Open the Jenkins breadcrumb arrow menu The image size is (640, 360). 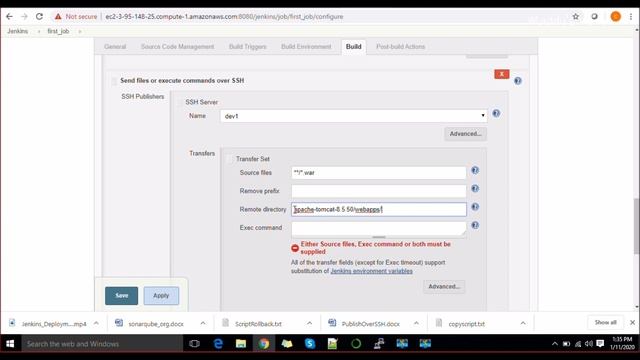[x=39, y=31]
